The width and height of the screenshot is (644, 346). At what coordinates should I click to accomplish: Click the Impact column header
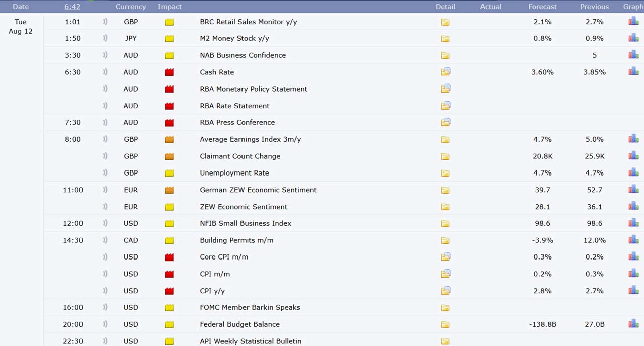coord(170,7)
